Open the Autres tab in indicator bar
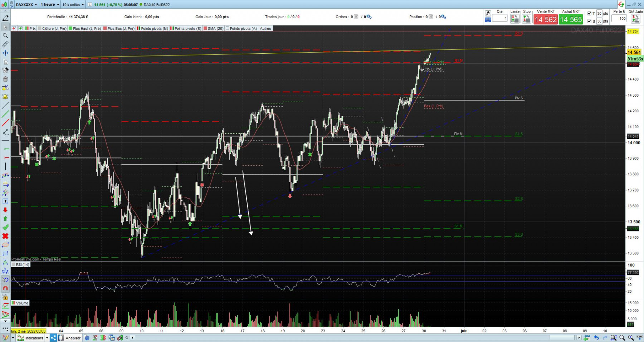644x342 pixels. [265, 28]
